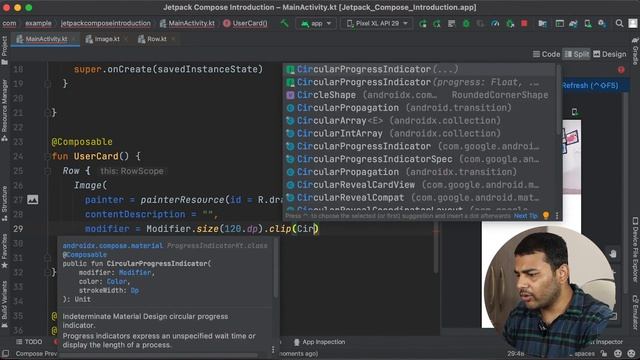Click the 'example' breadcrumb
This screenshot has height=360, width=640.
tap(38, 24)
